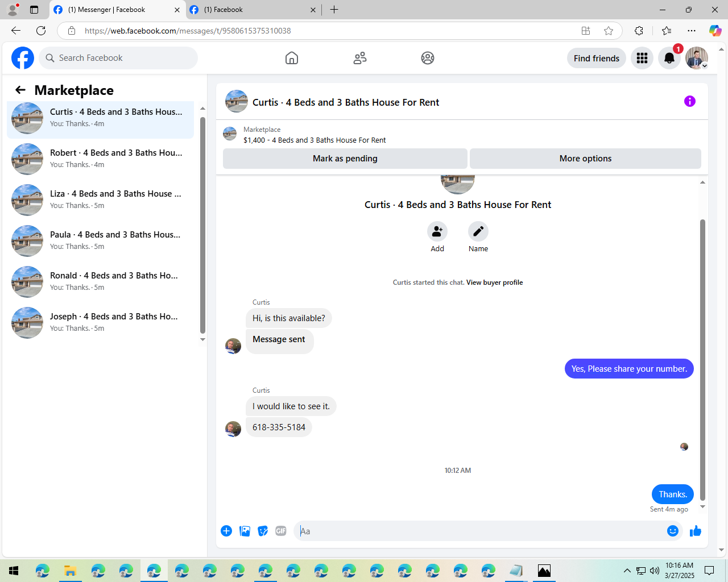Open the View buyer profile link

(494, 282)
